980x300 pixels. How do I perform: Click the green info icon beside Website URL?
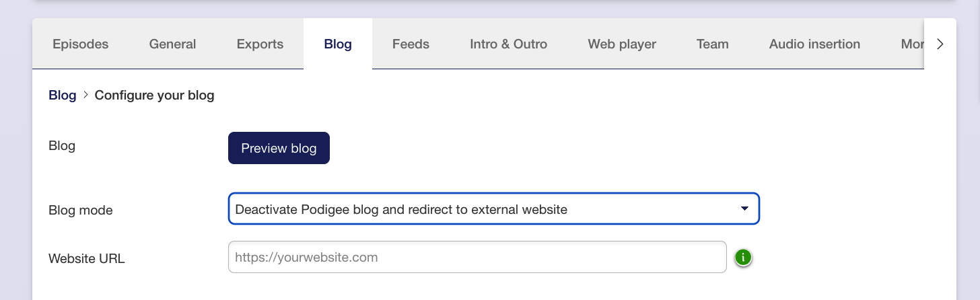click(743, 257)
